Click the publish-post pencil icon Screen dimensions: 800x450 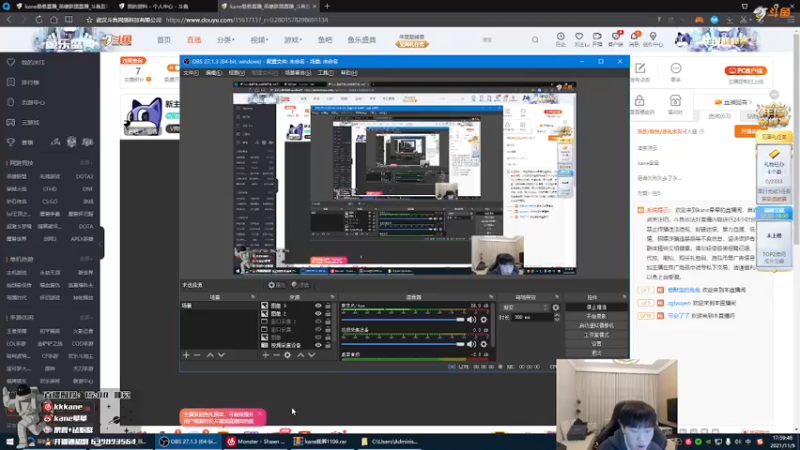tap(640, 68)
